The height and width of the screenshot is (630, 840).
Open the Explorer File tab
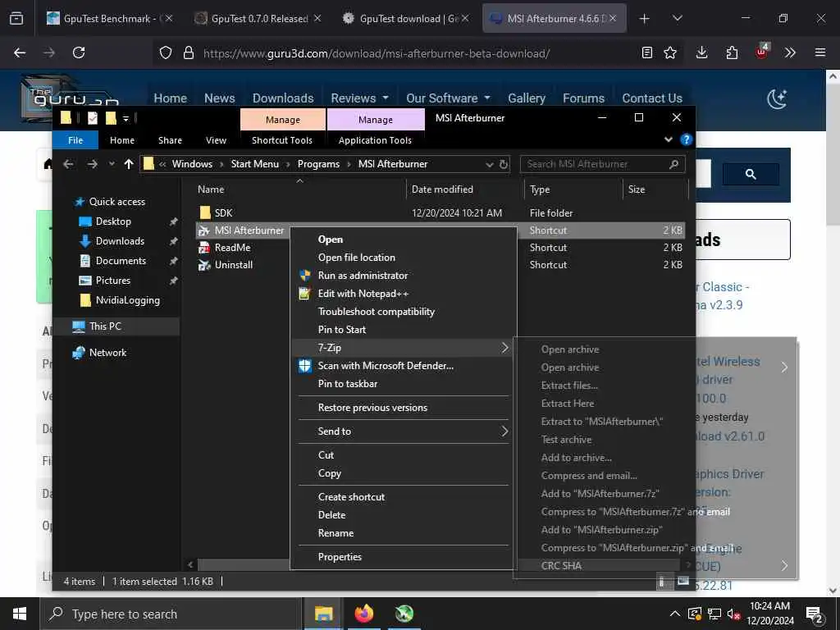tap(75, 140)
